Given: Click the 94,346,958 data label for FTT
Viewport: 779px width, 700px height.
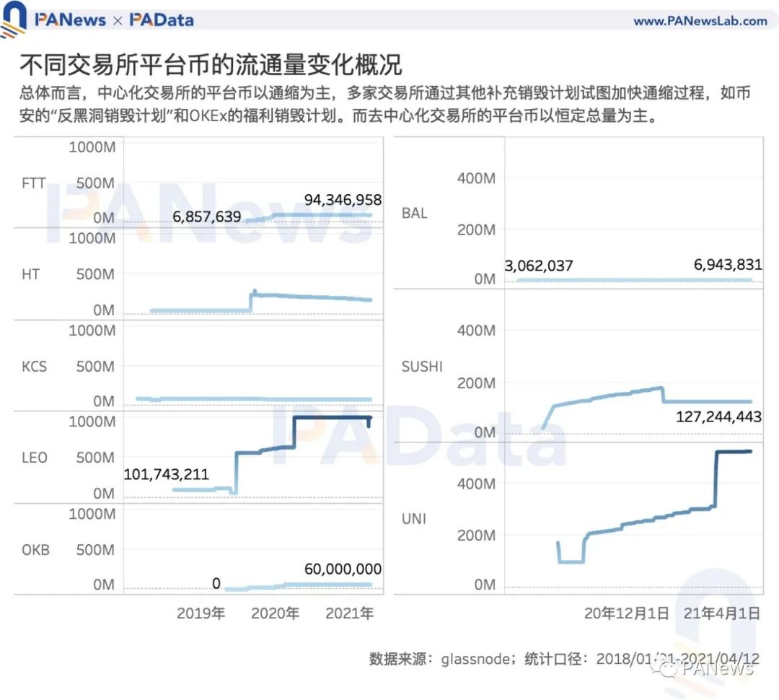Looking at the screenshot, I should coord(343,200).
